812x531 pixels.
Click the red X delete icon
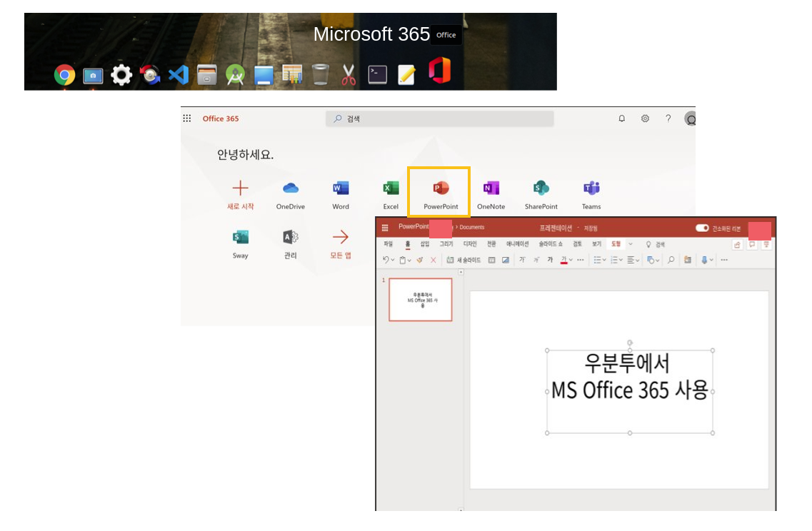tap(433, 260)
